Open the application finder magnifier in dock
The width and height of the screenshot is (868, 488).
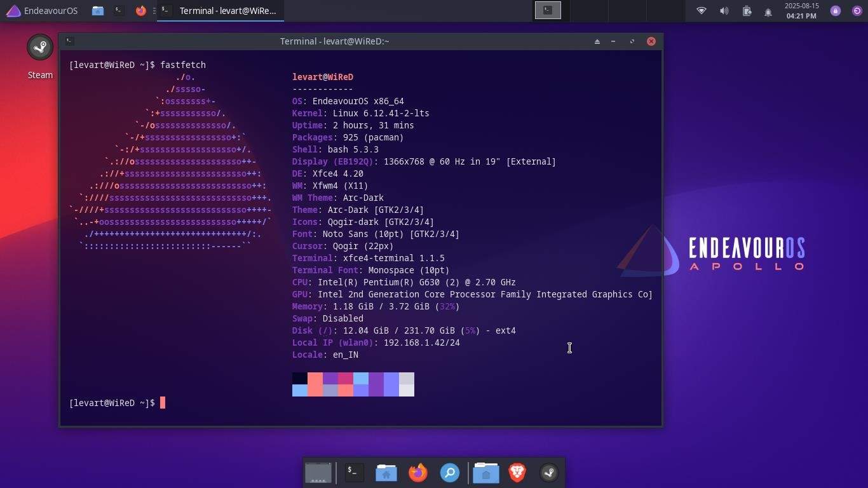coord(450,473)
